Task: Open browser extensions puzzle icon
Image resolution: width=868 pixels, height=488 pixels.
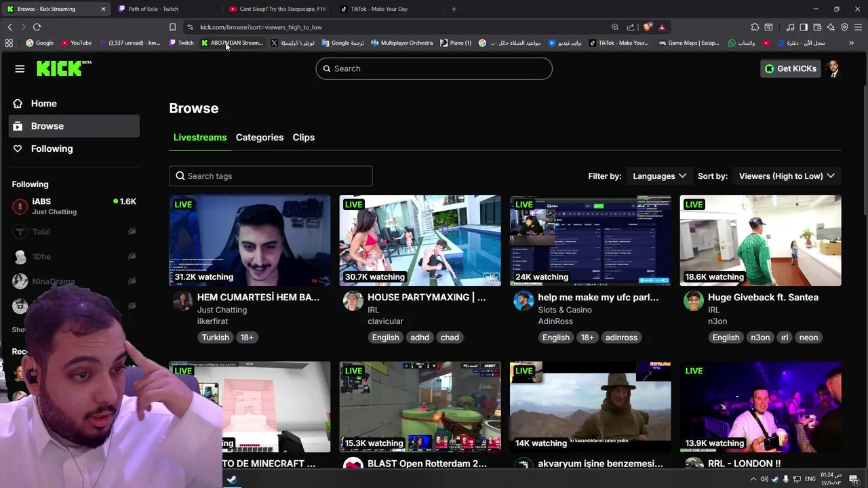Action: 755,27
